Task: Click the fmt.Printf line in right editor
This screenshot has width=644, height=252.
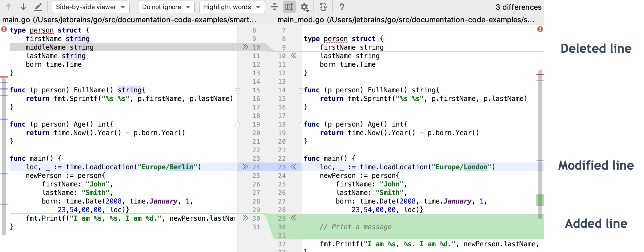Action: 429,244
